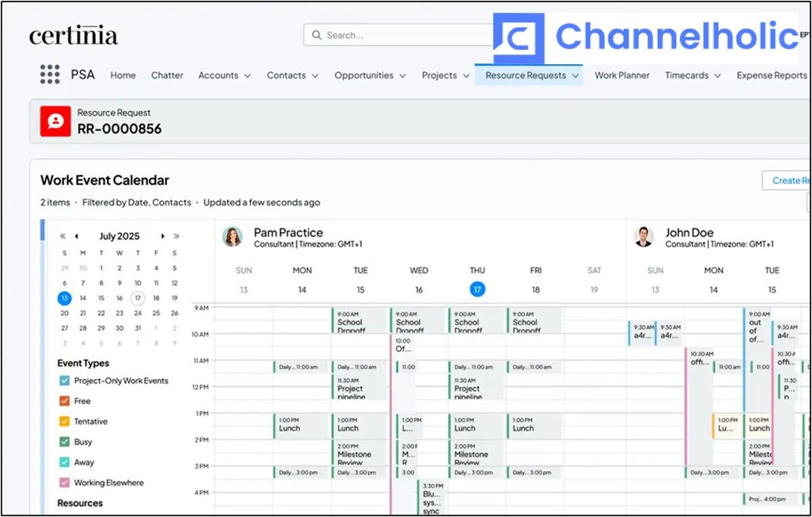
Task: Select July 13 in the mini calendar
Action: point(65,298)
